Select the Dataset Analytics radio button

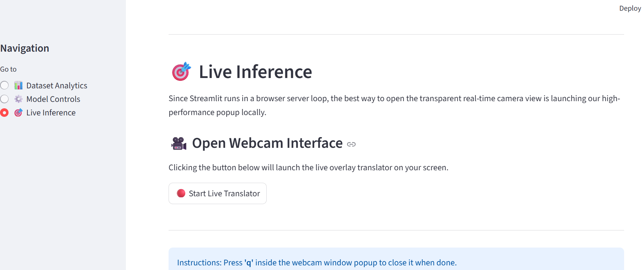point(5,85)
